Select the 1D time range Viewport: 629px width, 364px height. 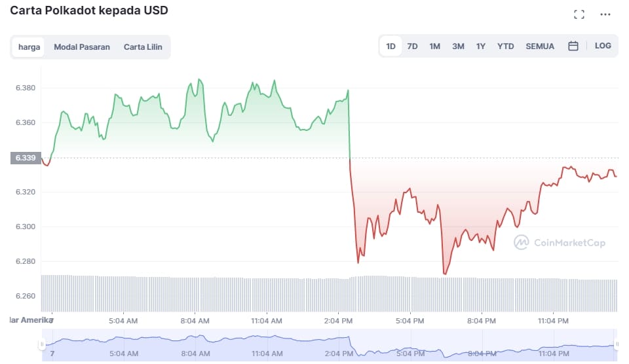[x=391, y=46]
